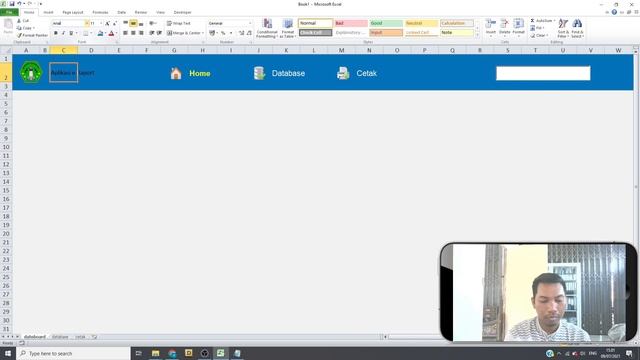Expand the cell styles gallery More arrow

click(477, 36)
